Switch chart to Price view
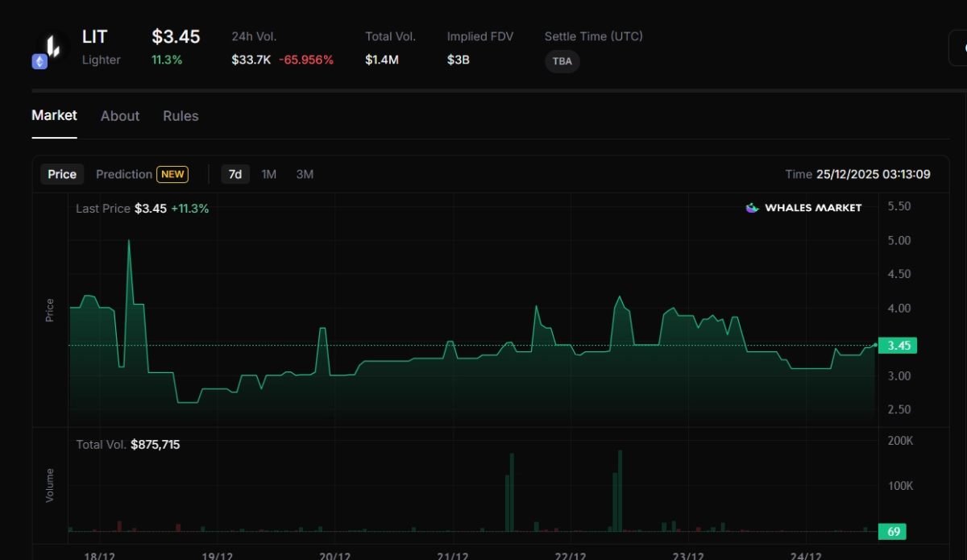This screenshot has width=967, height=560. pyautogui.click(x=62, y=174)
